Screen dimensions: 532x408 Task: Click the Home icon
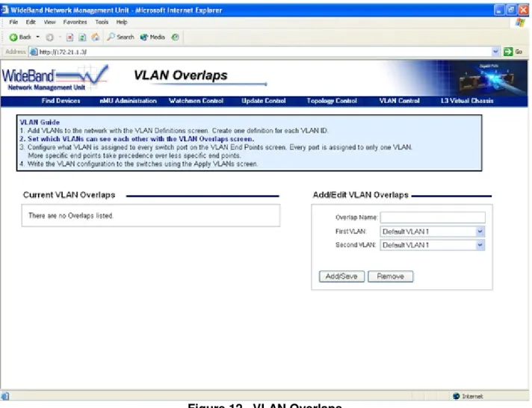pos(96,37)
